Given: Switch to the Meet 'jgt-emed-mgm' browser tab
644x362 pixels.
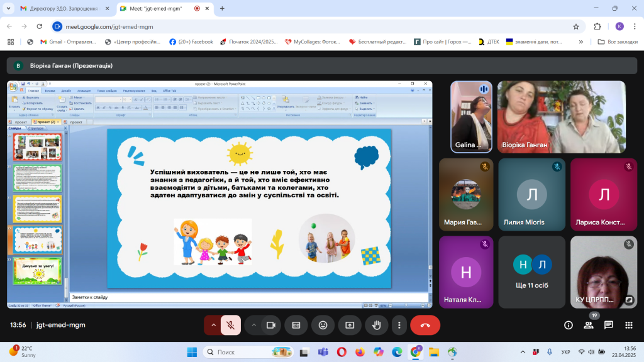Looking at the screenshot, I should coord(165,8).
